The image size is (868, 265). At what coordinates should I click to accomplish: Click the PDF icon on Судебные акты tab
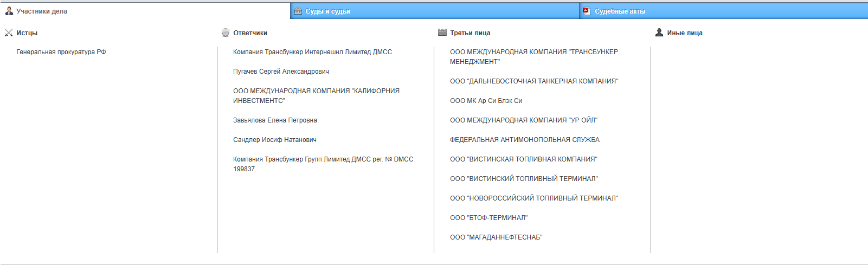(586, 11)
